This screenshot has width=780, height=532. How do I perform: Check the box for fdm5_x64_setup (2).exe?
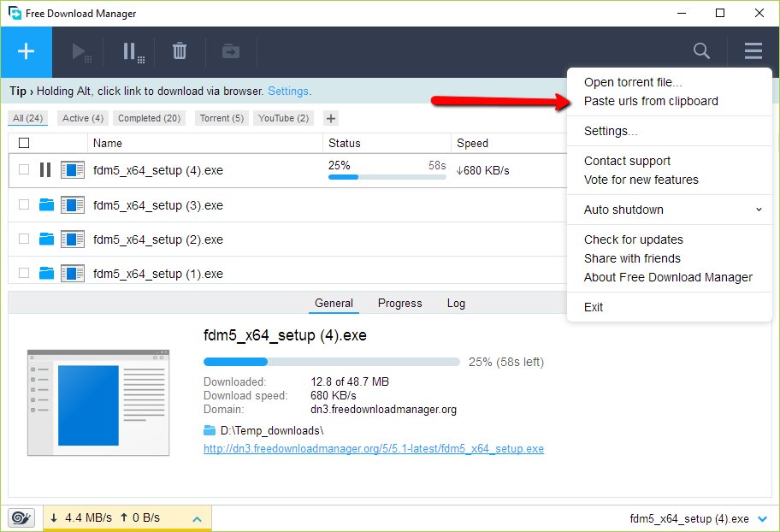point(24,239)
